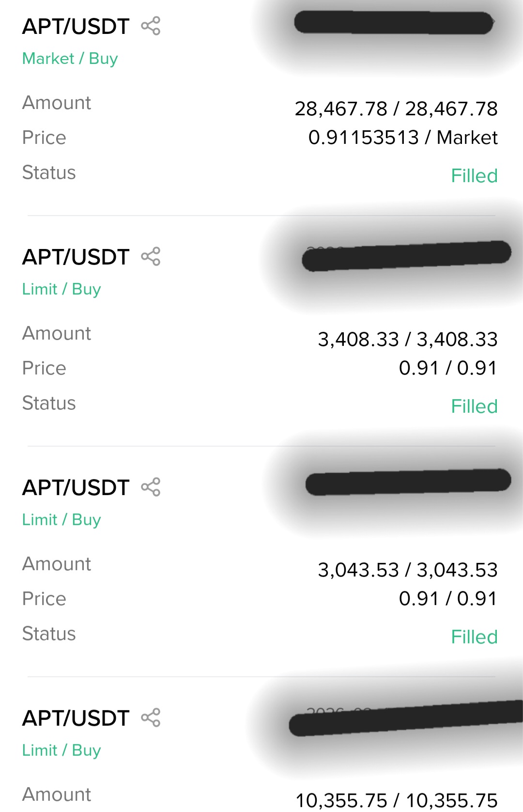523x812 pixels.
Task: Select the 0.91153513 / Market price value
Action: tap(402, 138)
